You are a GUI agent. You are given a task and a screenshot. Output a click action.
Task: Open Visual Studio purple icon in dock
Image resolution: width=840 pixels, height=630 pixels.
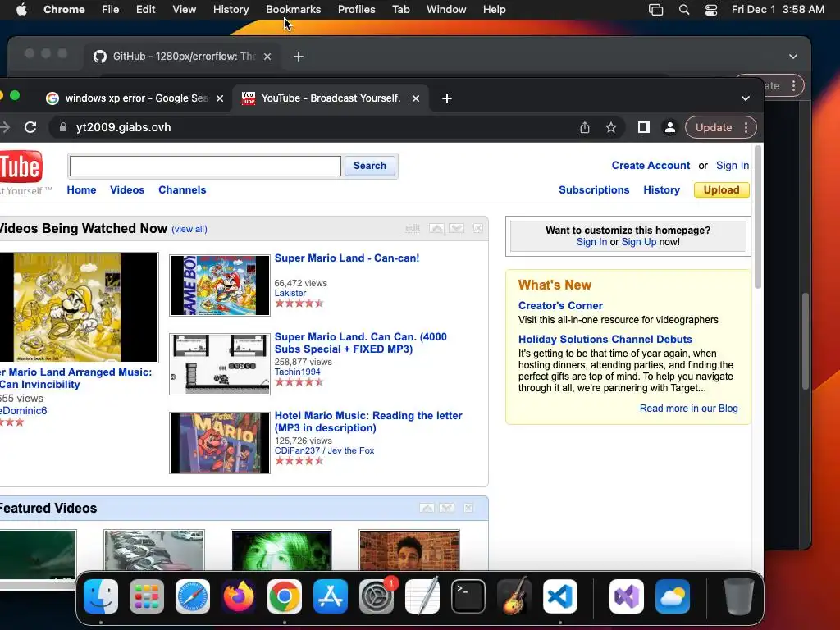(627, 596)
